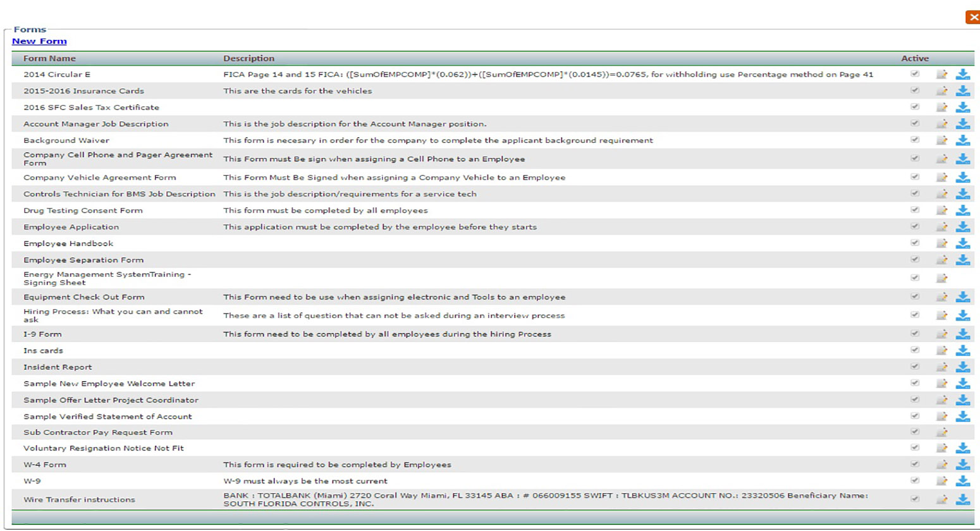Screen dimensions: 980x531
Task: Edit the Employee Handbook entry
Action: pos(941,243)
